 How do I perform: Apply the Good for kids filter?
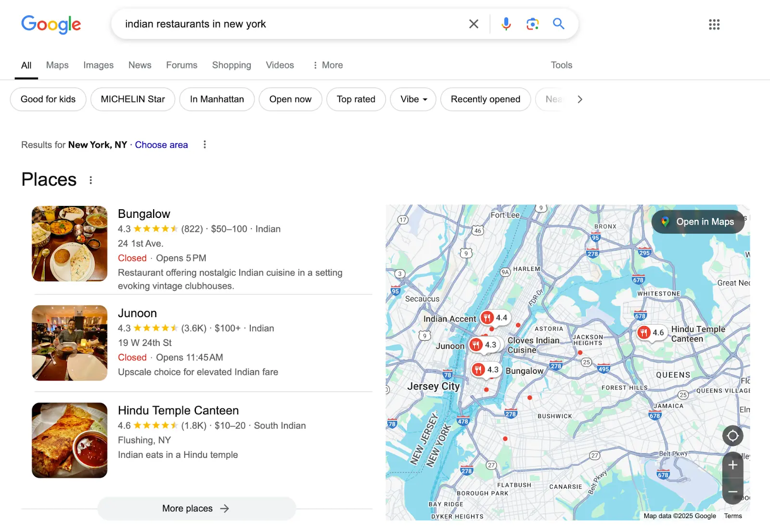point(48,99)
